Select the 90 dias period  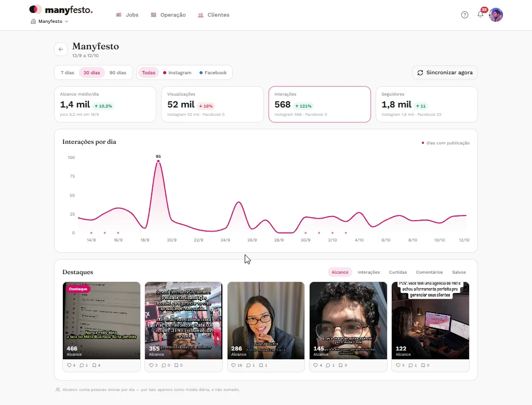coord(118,73)
